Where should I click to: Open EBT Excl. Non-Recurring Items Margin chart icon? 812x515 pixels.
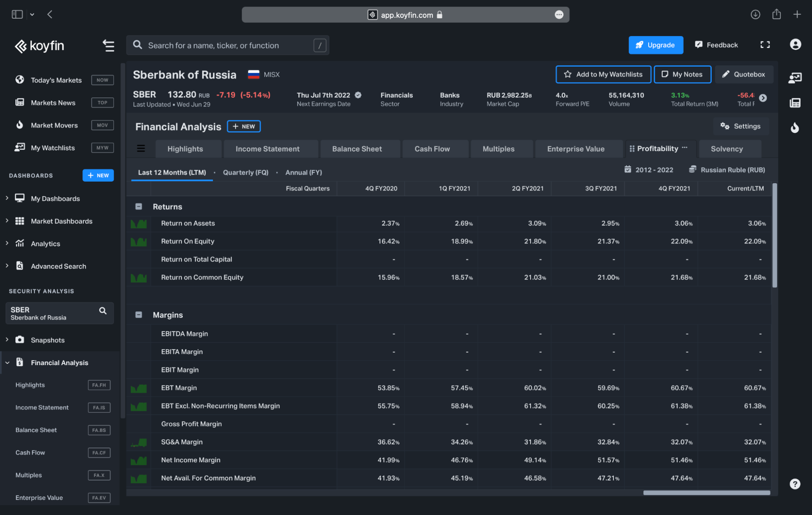139,406
